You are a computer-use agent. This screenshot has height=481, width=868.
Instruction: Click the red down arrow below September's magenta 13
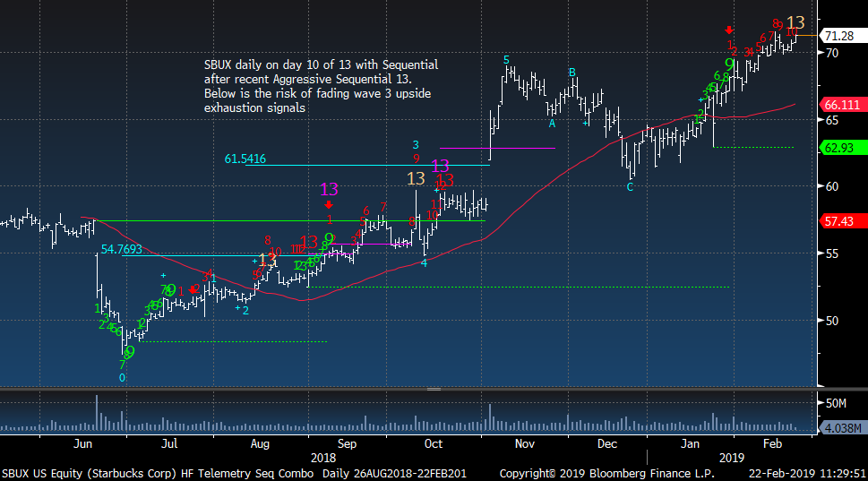(329, 205)
